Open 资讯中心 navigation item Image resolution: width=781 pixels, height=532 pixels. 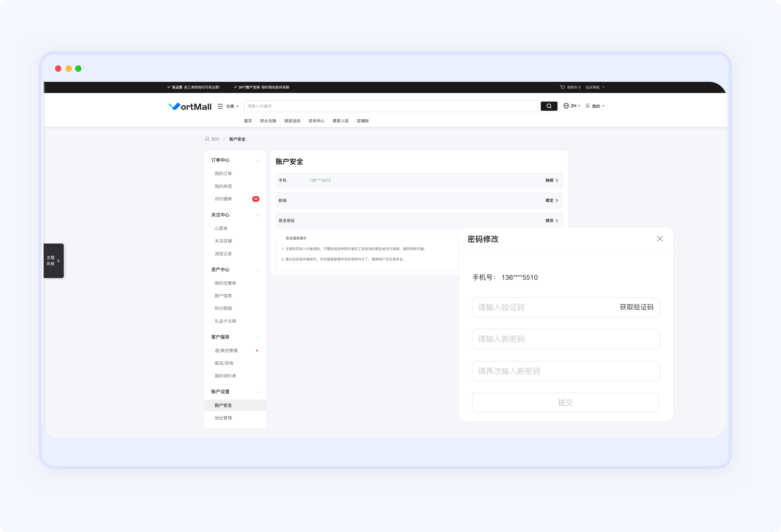316,121
